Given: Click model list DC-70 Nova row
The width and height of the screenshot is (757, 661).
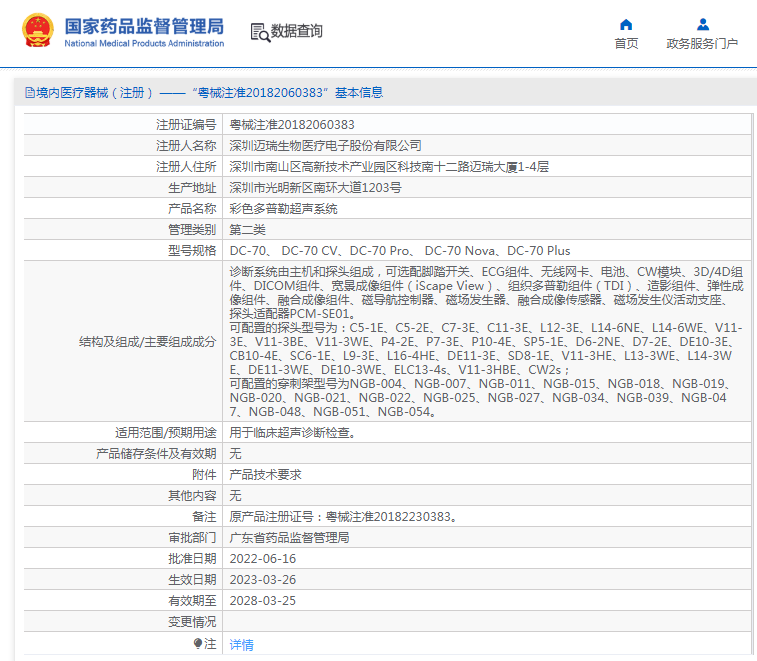Looking at the screenshot, I should (400, 251).
